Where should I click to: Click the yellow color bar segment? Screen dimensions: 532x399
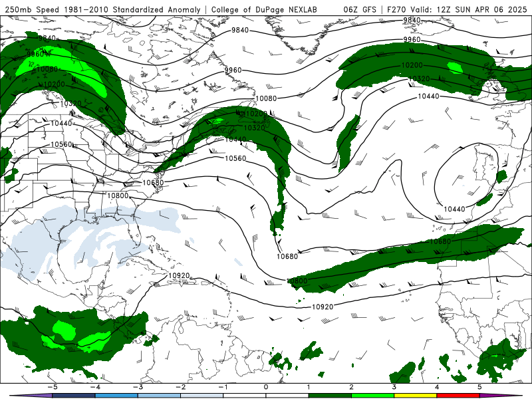click(x=416, y=396)
